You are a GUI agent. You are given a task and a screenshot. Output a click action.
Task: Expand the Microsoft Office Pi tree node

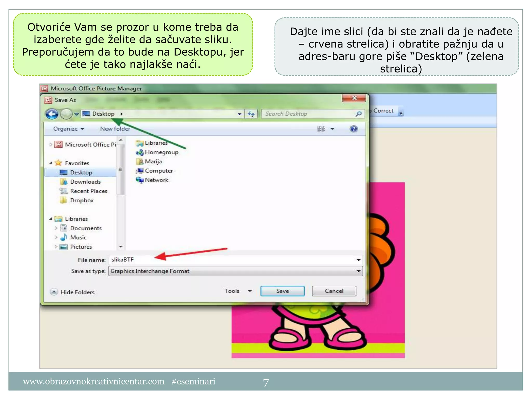point(51,145)
